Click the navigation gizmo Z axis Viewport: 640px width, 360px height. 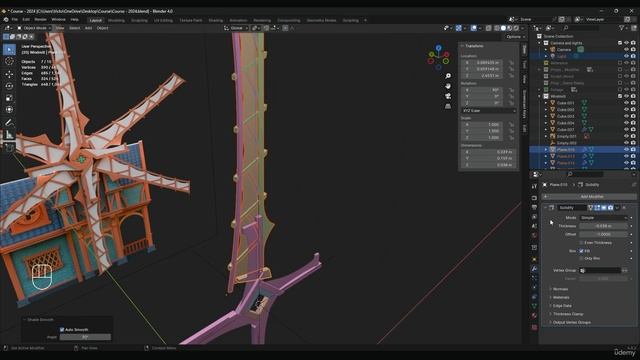[438, 48]
